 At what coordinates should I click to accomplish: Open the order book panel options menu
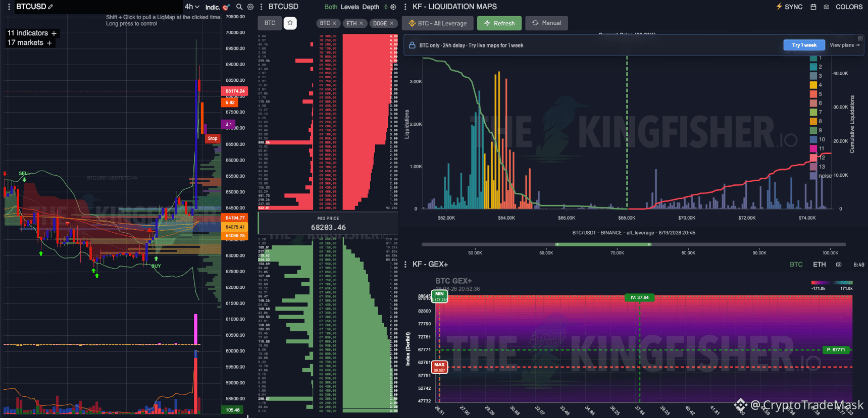(x=261, y=7)
